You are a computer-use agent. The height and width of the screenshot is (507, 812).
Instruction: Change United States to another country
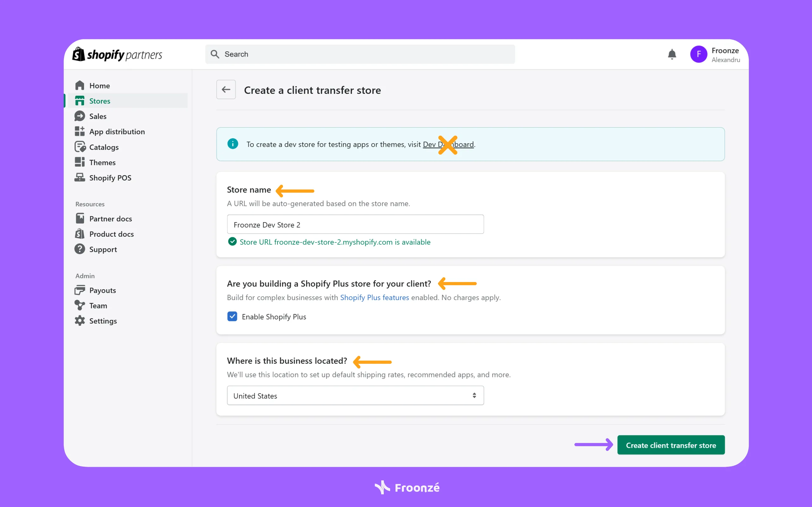(355, 395)
